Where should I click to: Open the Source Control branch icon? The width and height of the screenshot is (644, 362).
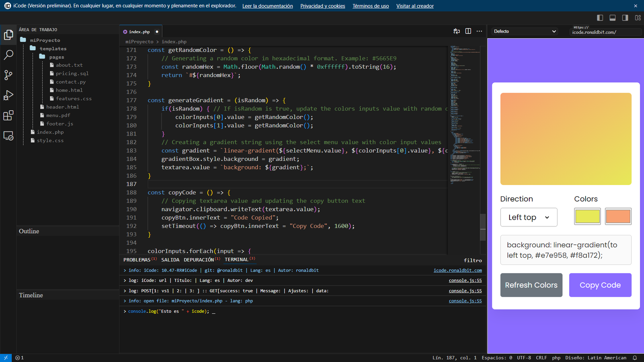pyautogui.click(x=8, y=75)
